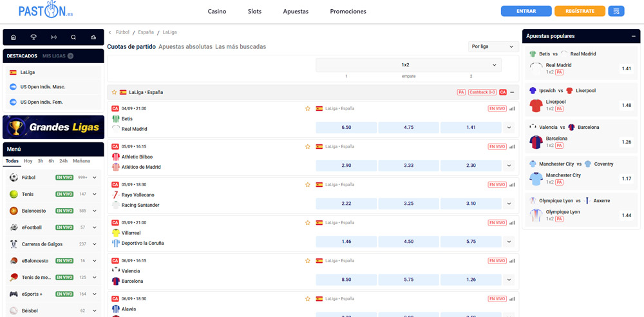Click the PA badge in league header

point(461,93)
